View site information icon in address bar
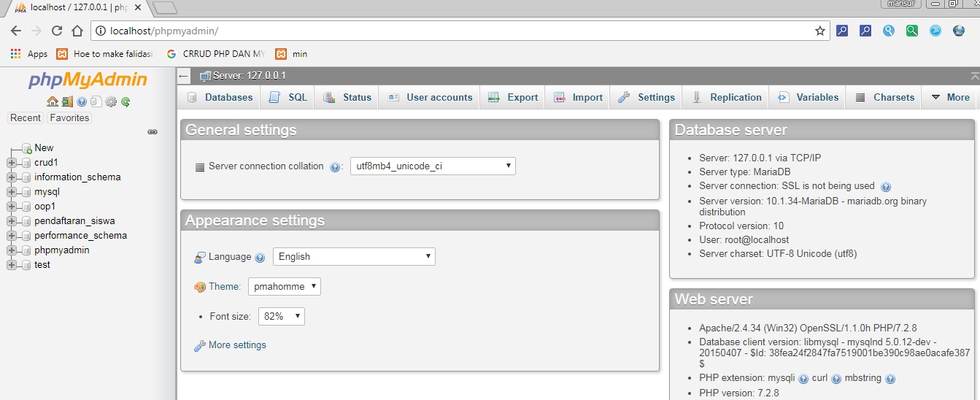Screen dimensions: 980x400 pyautogui.click(x=101, y=31)
